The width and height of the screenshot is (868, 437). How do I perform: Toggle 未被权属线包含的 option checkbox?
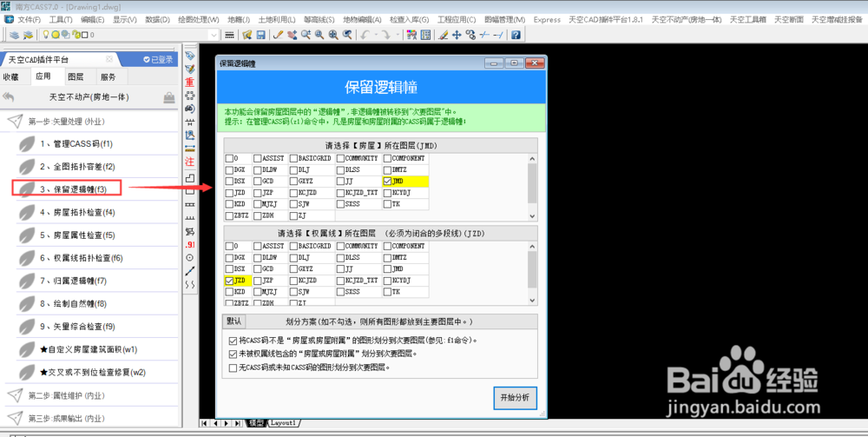tap(233, 354)
